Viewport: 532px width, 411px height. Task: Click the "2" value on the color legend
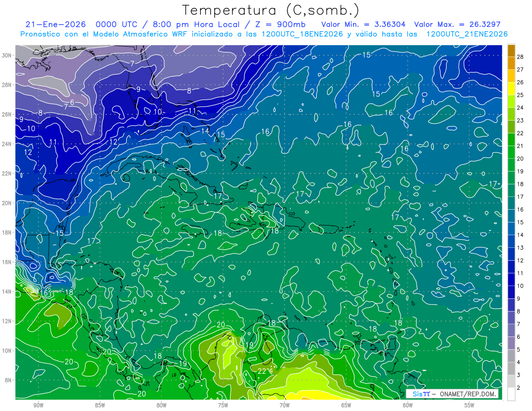[x=519, y=388]
